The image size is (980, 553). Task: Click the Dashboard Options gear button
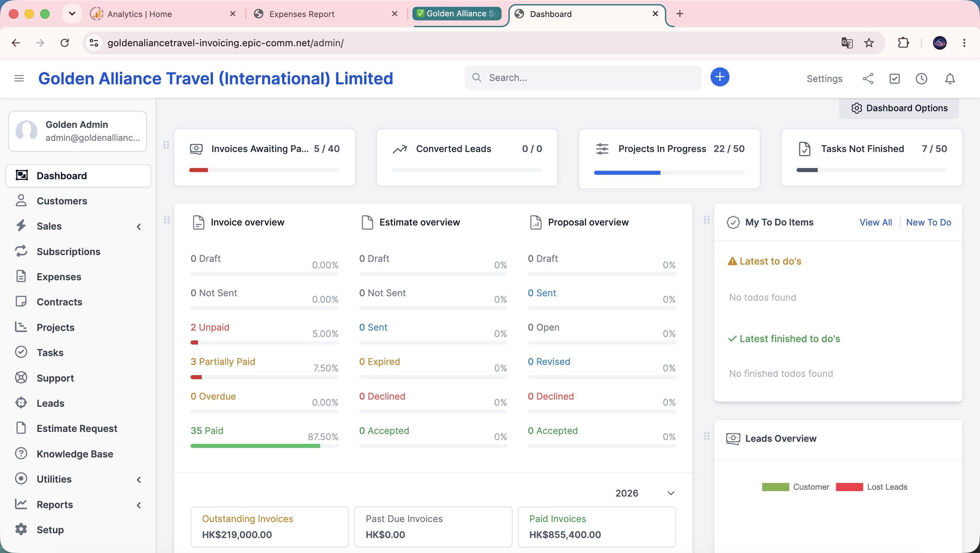coord(899,108)
